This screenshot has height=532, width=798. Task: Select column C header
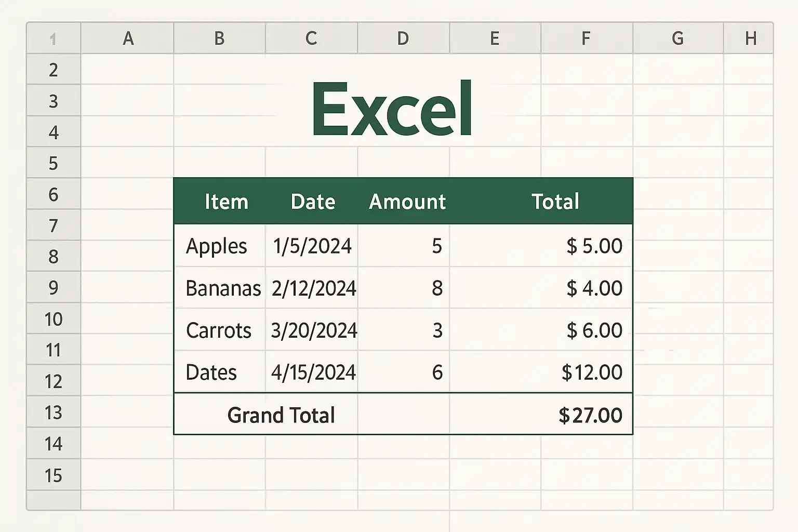[x=311, y=38]
